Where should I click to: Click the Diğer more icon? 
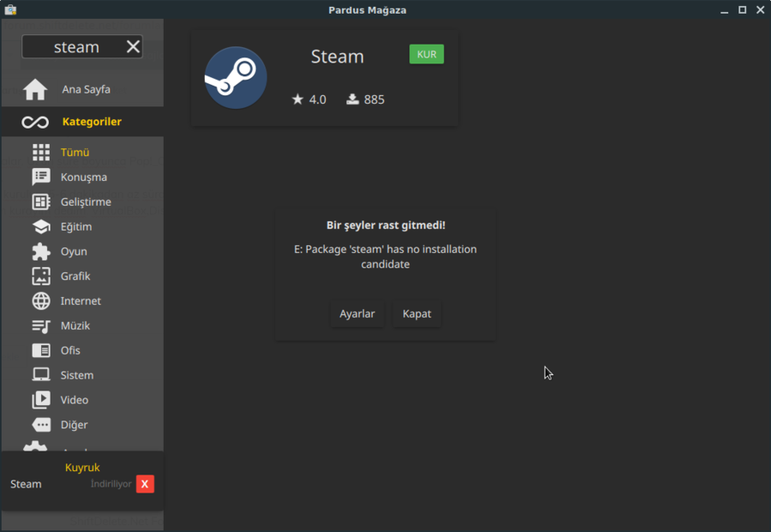41,424
